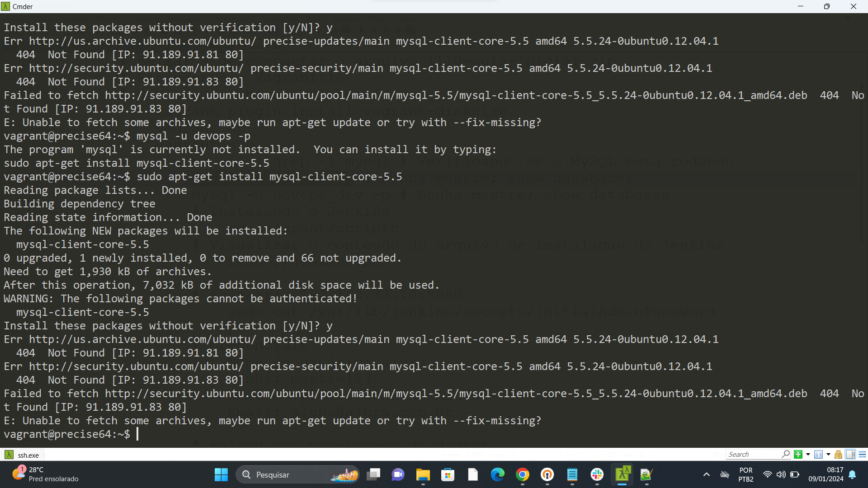Launch Microsoft Edge from the taskbar
868x488 pixels.
tap(498, 475)
